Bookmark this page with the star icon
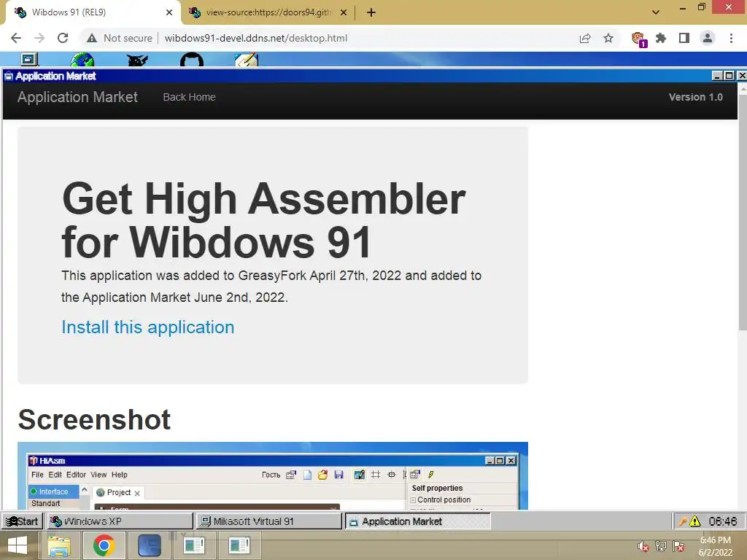 coord(608,38)
